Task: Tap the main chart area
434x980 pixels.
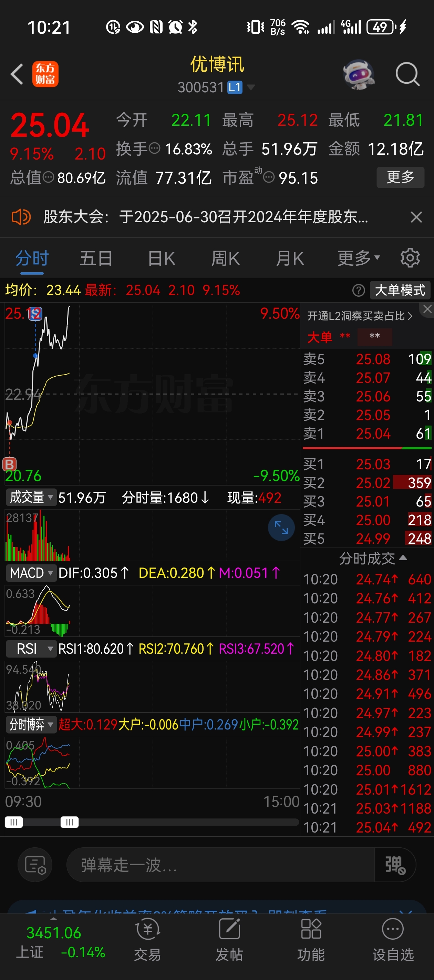Action: [x=152, y=394]
